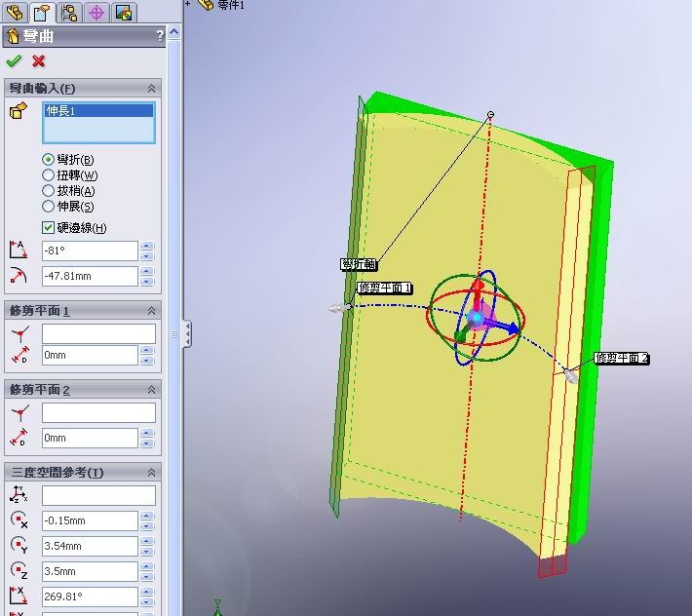Collapse the 彎曲輸入(F) section
692x616 pixels.
[x=151, y=89]
